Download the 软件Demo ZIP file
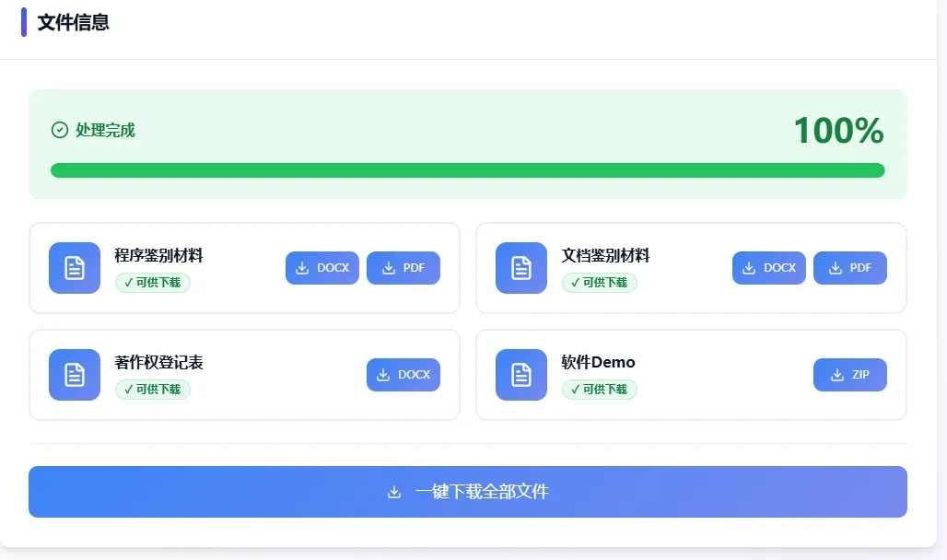 coord(849,375)
